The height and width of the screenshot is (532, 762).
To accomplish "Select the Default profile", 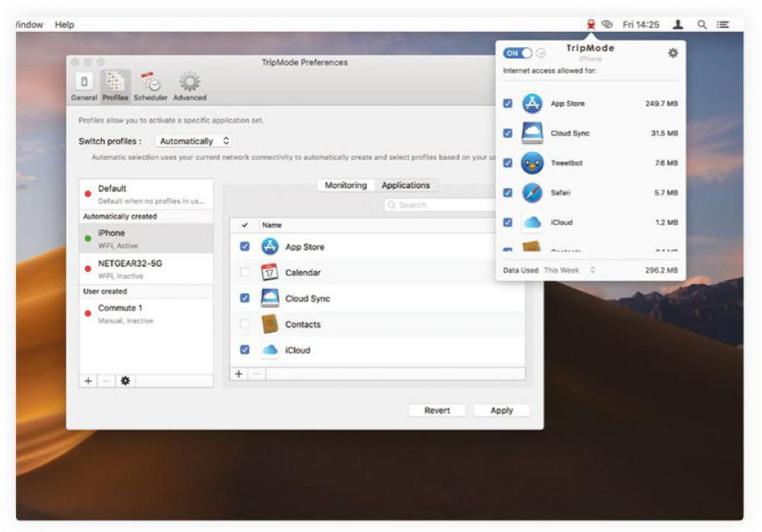I will point(146,194).
